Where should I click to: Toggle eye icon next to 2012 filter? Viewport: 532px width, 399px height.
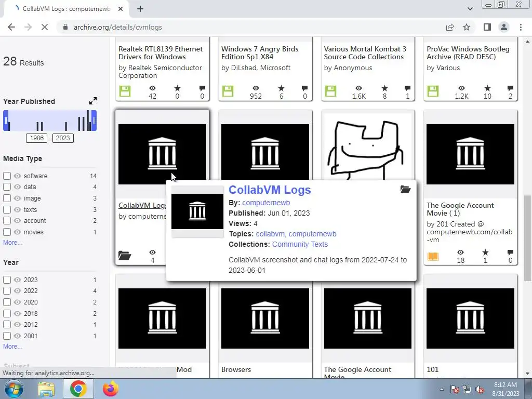point(17,324)
